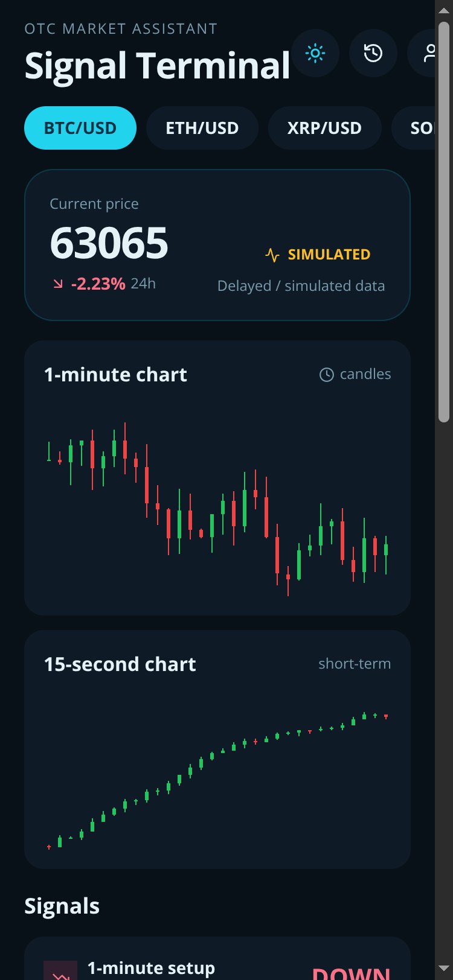Click the simulated data pulse icon
The height and width of the screenshot is (980, 453).
(x=272, y=255)
